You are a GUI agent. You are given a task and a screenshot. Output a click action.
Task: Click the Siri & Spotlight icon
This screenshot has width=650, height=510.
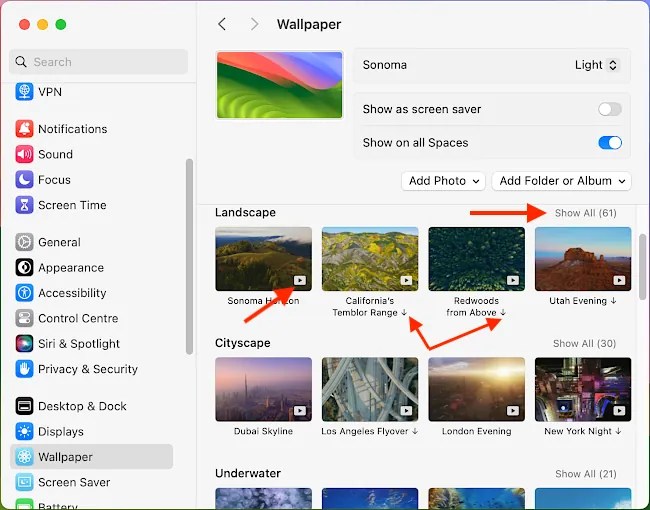[24, 343]
